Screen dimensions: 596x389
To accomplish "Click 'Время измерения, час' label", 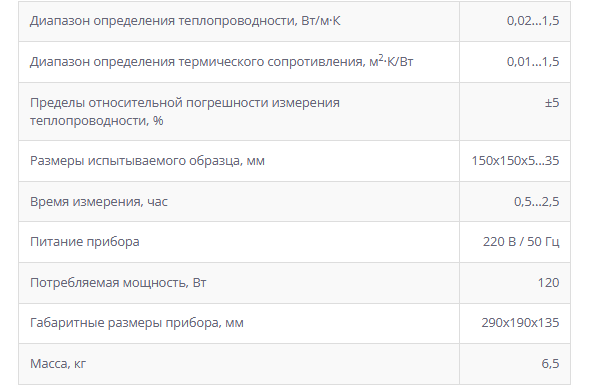I will pyautogui.click(x=99, y=202).
